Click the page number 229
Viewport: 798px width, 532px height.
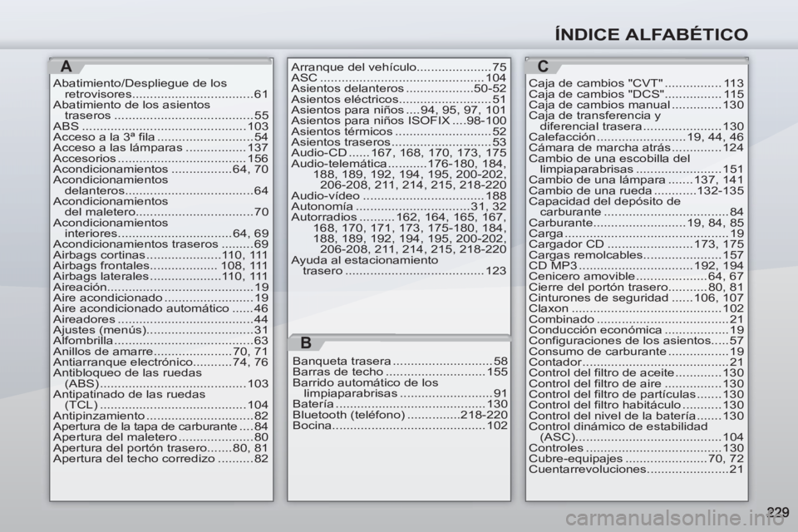click(778, 512)
